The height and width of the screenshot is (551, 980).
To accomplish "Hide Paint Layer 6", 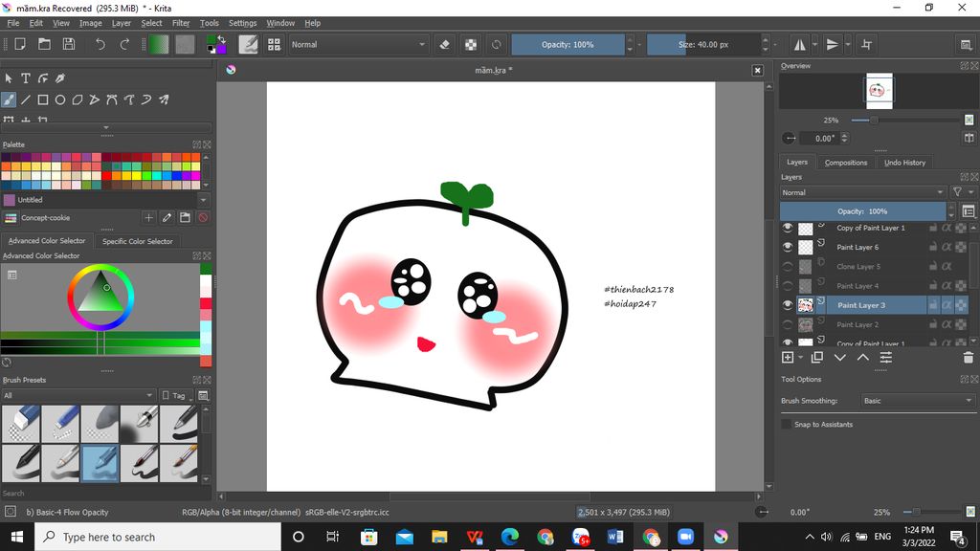I will 788,248.
